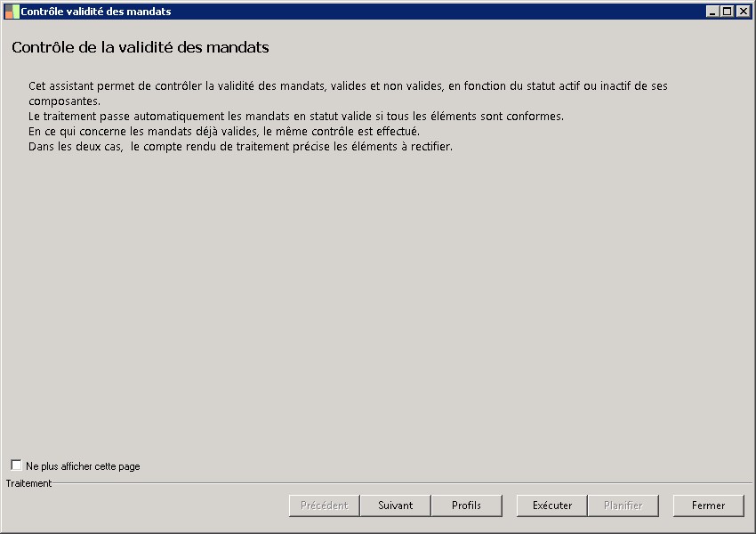Minimize the Contrôle validité des mandats window
Screen dimensions: 756x534
click(712, 11)
